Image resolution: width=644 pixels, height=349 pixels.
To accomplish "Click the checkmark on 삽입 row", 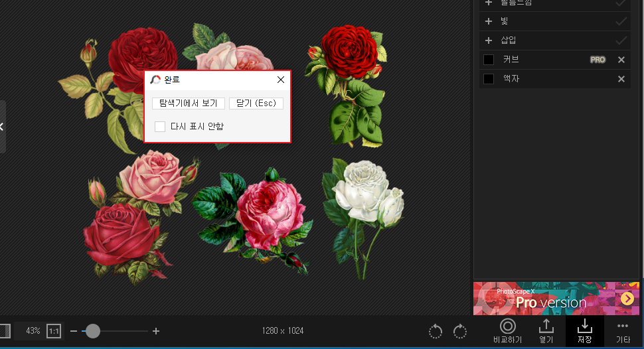I will pyautogui.click(x=621, y=40).
